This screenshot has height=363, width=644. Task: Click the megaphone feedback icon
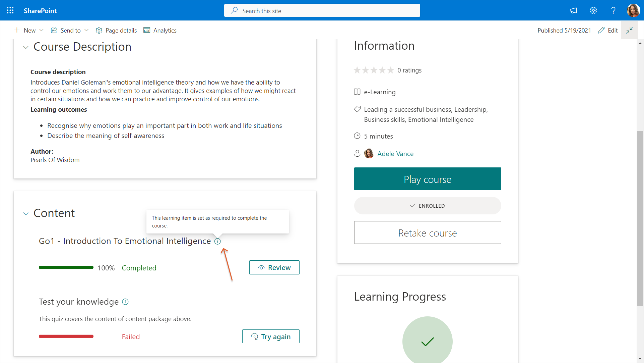point(573,10)
